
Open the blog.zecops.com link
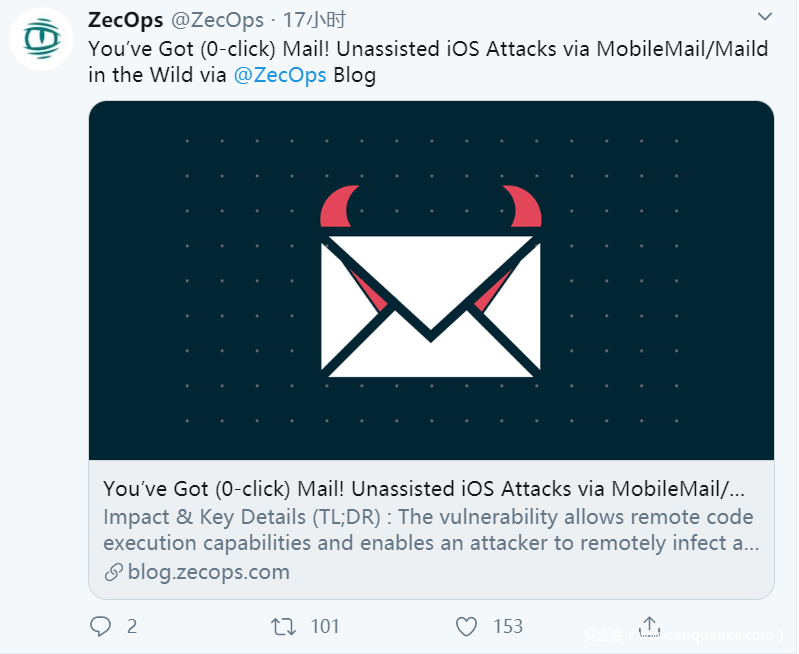pos(208,572)
